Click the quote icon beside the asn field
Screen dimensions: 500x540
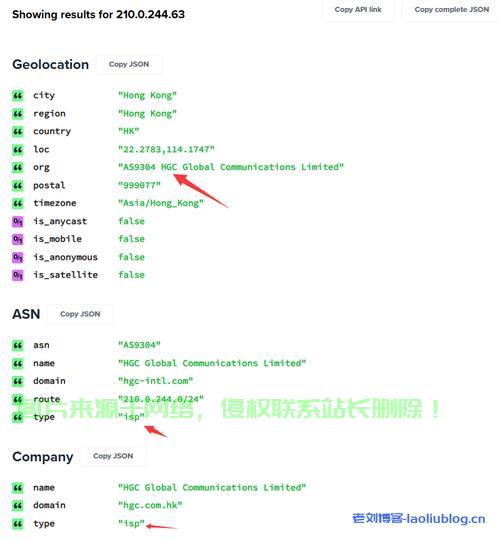18,345
